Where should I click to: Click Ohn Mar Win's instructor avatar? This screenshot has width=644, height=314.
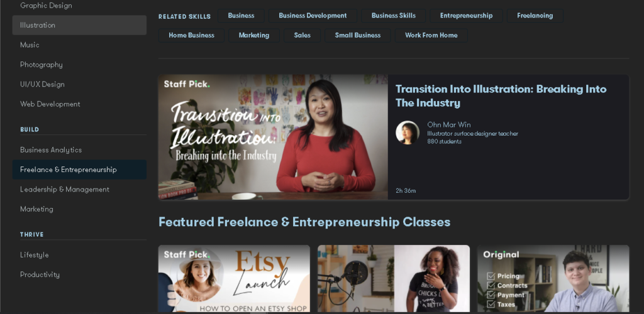point(408,133)
